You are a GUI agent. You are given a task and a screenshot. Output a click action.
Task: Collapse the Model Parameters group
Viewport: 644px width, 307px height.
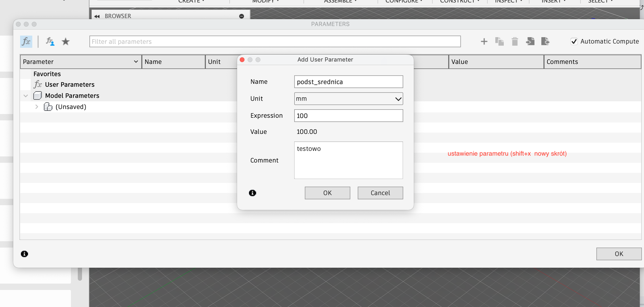click(x=26, y=96)
